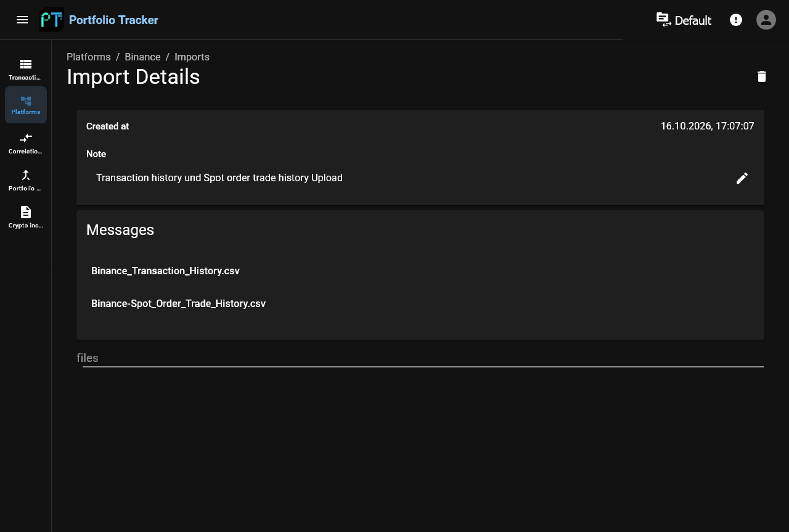
Task: Open the Default portfolio switcher
Action: (683, 20)
